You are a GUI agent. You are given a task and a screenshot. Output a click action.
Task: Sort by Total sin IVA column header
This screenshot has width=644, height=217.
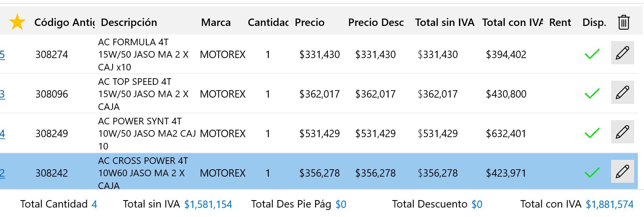[x=445, y=22]
